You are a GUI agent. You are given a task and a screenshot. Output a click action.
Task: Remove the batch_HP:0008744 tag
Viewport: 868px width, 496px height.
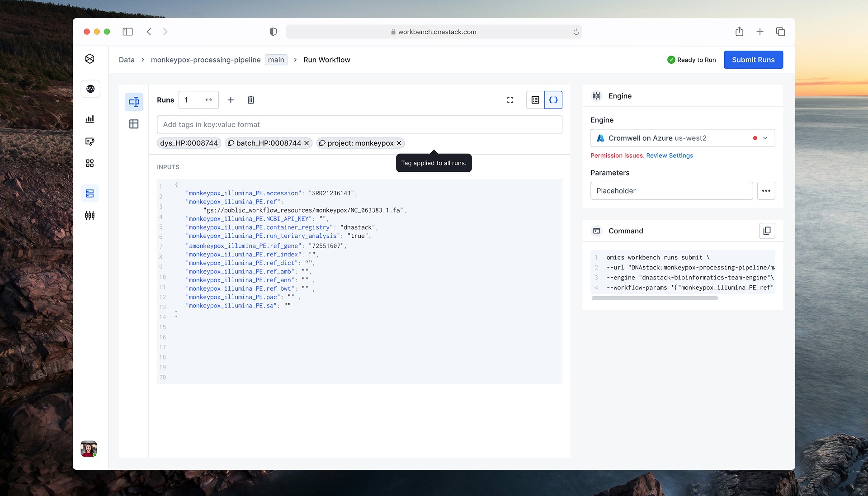307,143
